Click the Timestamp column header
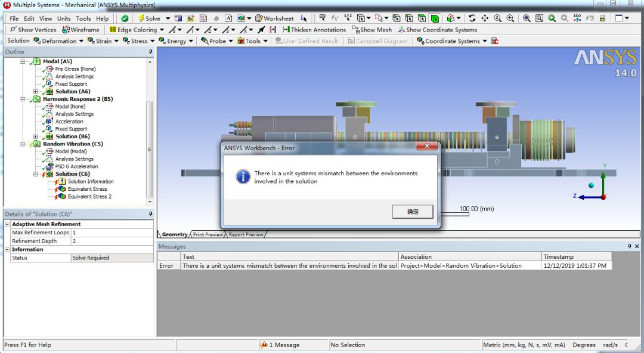The height and width of the screenshot is (353, 644). pyautogui.click(x=577, y=257)
